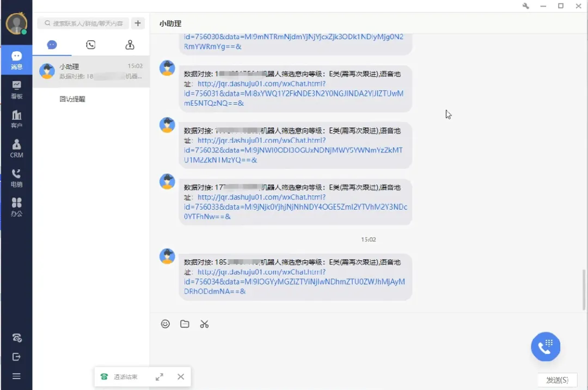
Task: Open the file attachment folder icon
Action: tap(185, 324)
